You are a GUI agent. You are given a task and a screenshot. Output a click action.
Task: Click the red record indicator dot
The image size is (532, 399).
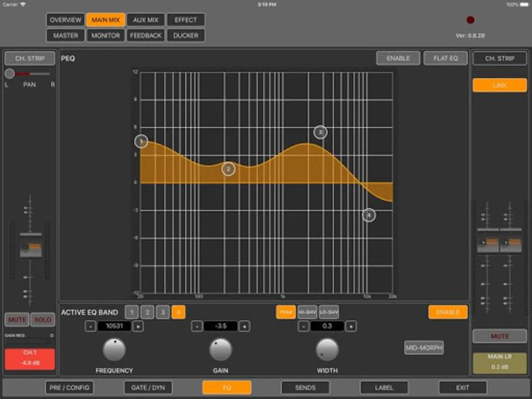471,20
